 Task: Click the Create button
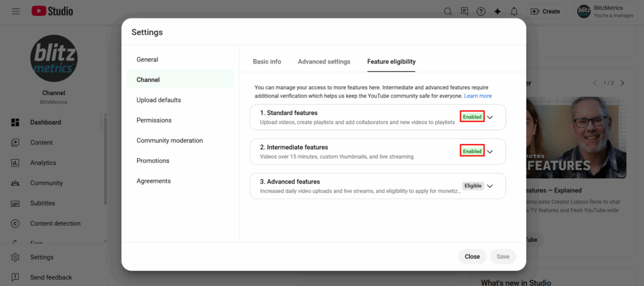pos(545,11)
